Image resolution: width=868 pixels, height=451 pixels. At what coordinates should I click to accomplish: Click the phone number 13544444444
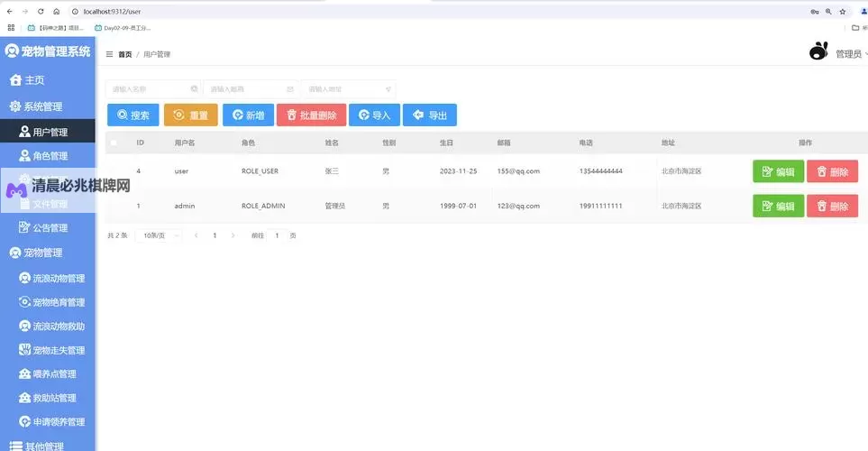coord(600,171)
